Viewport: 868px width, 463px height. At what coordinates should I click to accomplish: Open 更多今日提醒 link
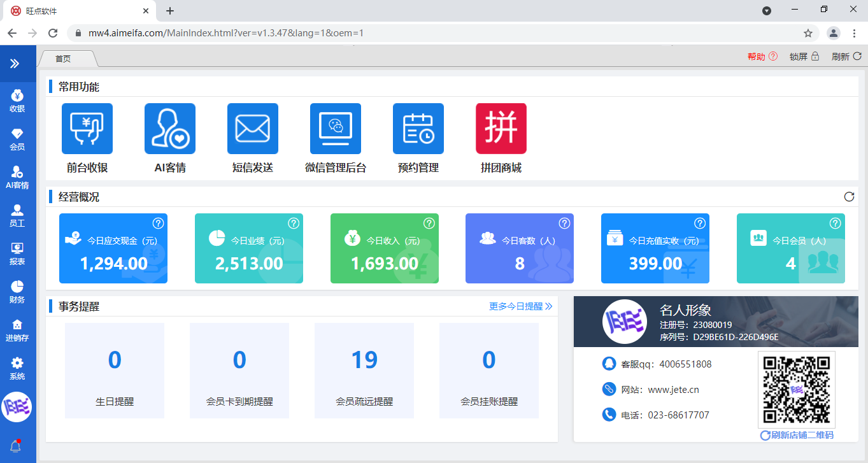(521, 306)
